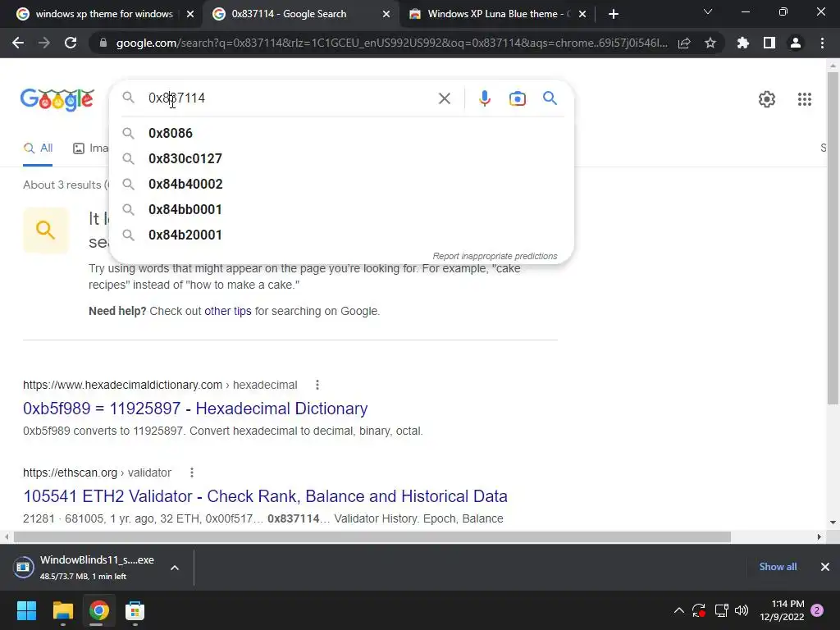The width and height of the screenshot is (840, 630).
Task: Click Chrome icon in taskbar
Action: click(99, 610)
